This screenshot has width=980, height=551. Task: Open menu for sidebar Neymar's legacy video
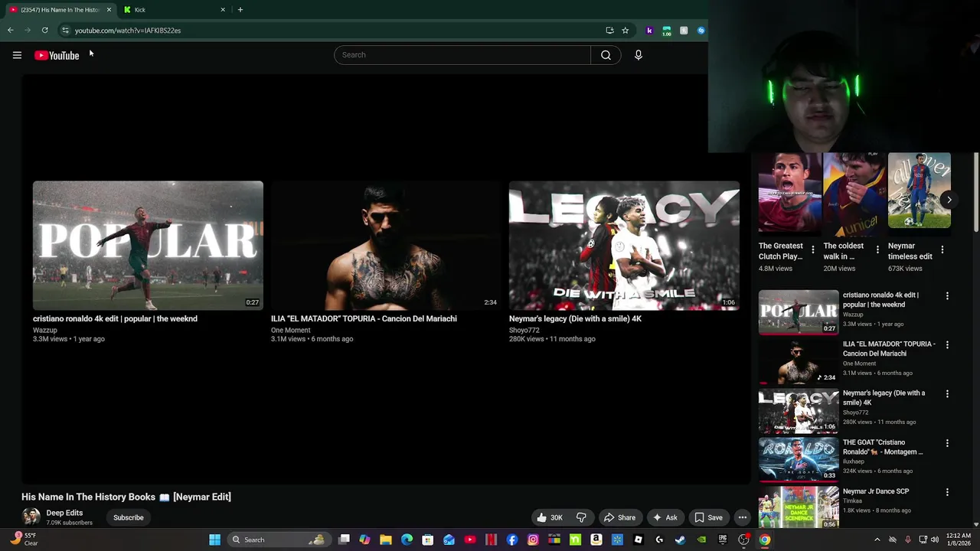point(947,394)
